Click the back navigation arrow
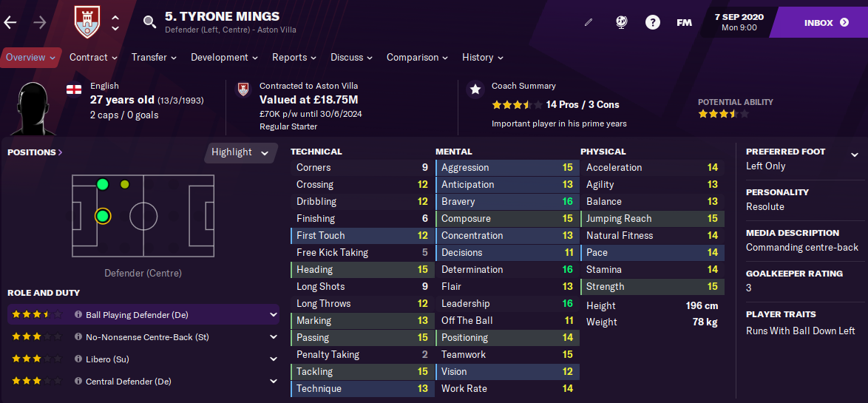 (x=10, y=22)
